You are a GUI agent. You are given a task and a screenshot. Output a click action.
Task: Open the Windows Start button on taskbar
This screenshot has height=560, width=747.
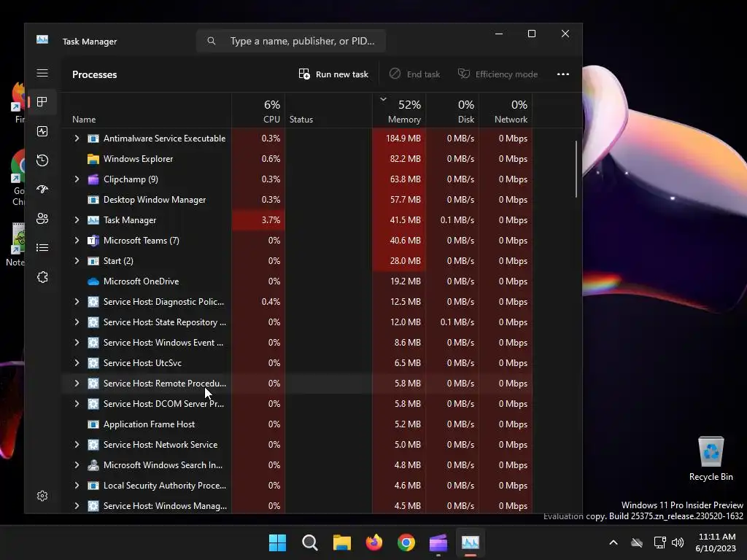(277, 542)
